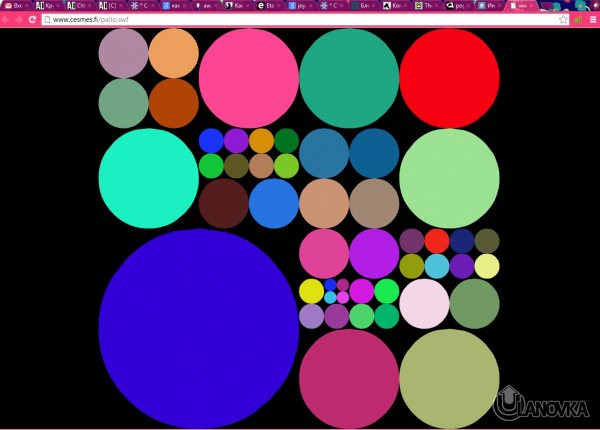Click the large pure red circle
Viewport: 600px width, 430px height.
pyautogui.click(x=450, y=78)
